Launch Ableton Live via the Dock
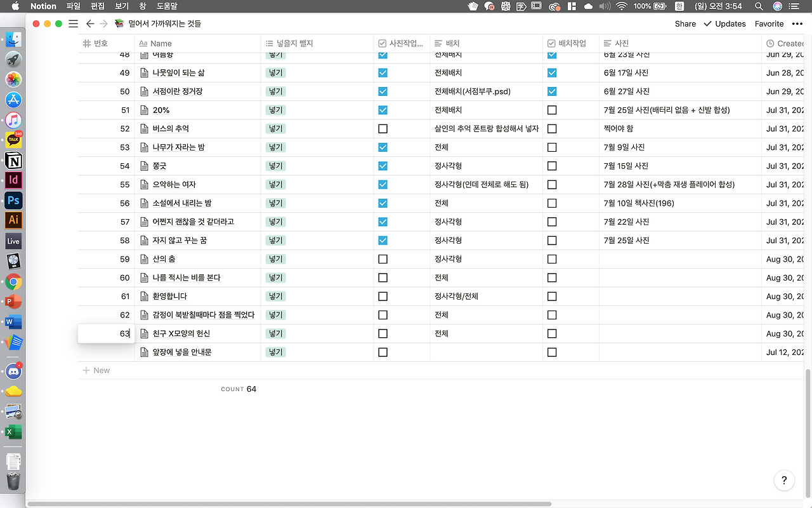The height and width of the screenshot is (508, 812). pyautogui.click(x=13, y=241)
